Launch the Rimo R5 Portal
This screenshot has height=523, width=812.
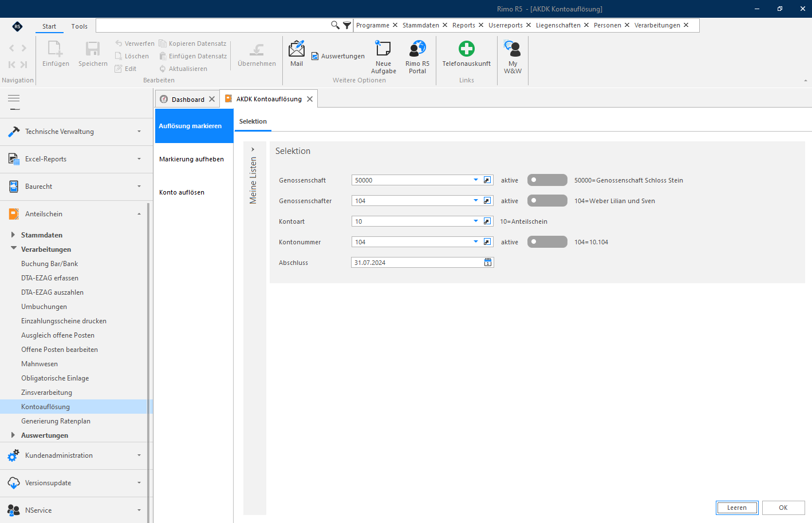click(x=417, y=57)
